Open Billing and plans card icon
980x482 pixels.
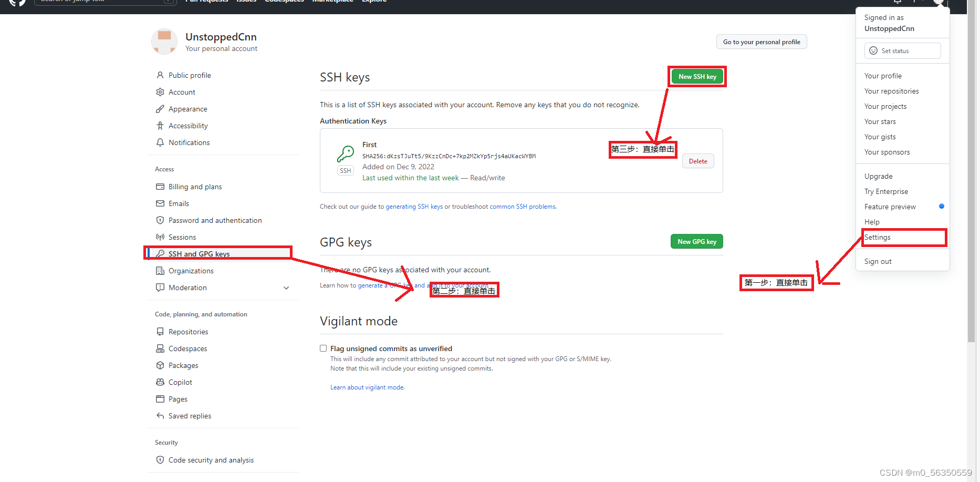tap(160, 187)
